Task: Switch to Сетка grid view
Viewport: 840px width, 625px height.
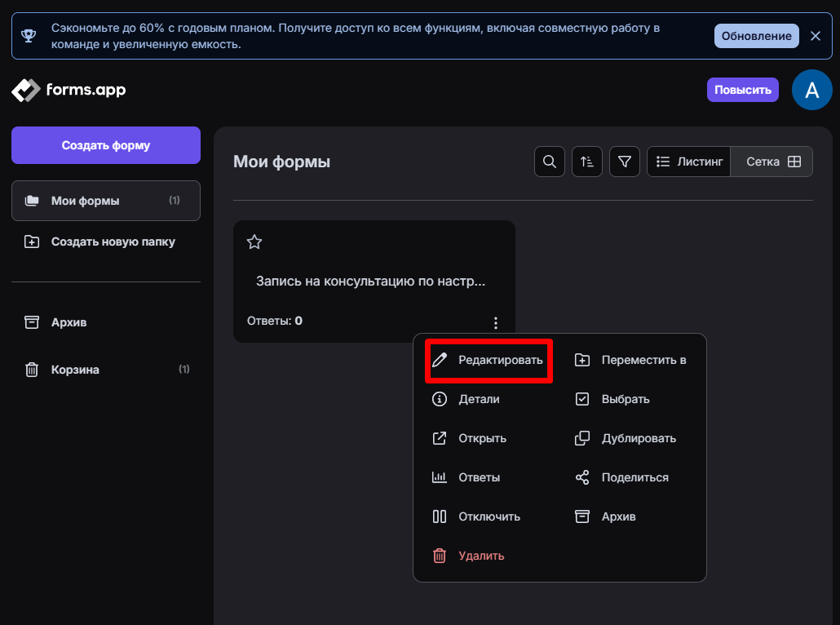Action: [x=773, y=162]
